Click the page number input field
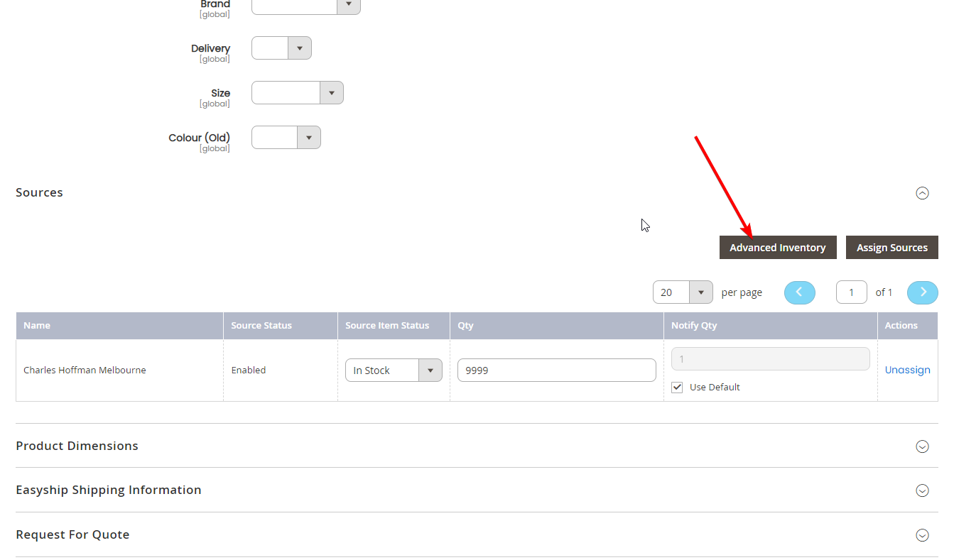Screen dimensions: 954x560 pyautogui.click(x=852, y=292)
